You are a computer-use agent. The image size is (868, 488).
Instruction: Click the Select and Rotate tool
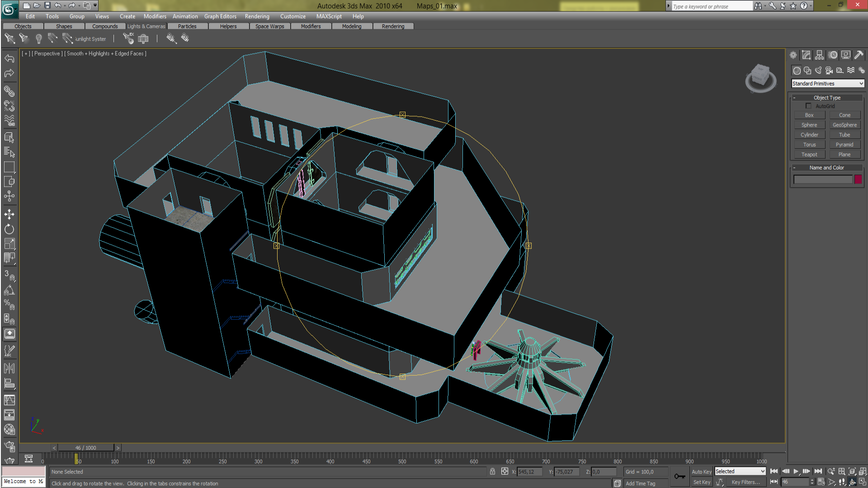tap(9, 229)
